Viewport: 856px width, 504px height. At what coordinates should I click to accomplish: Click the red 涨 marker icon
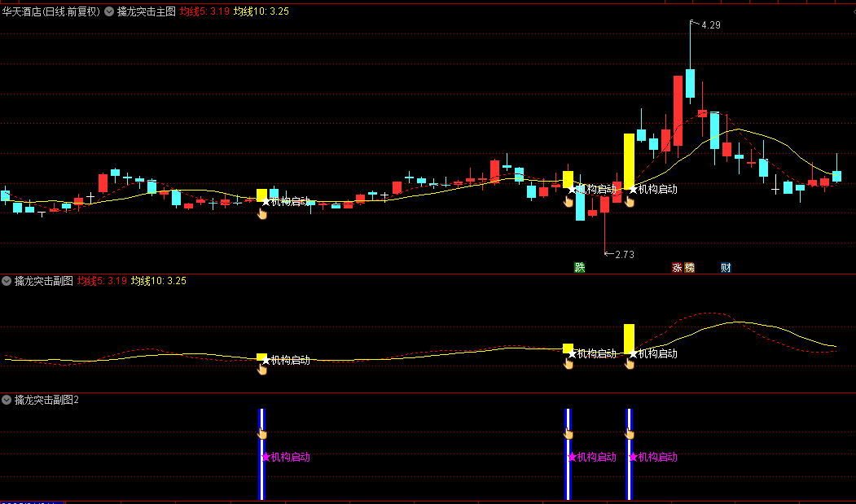tap(677, 267)
